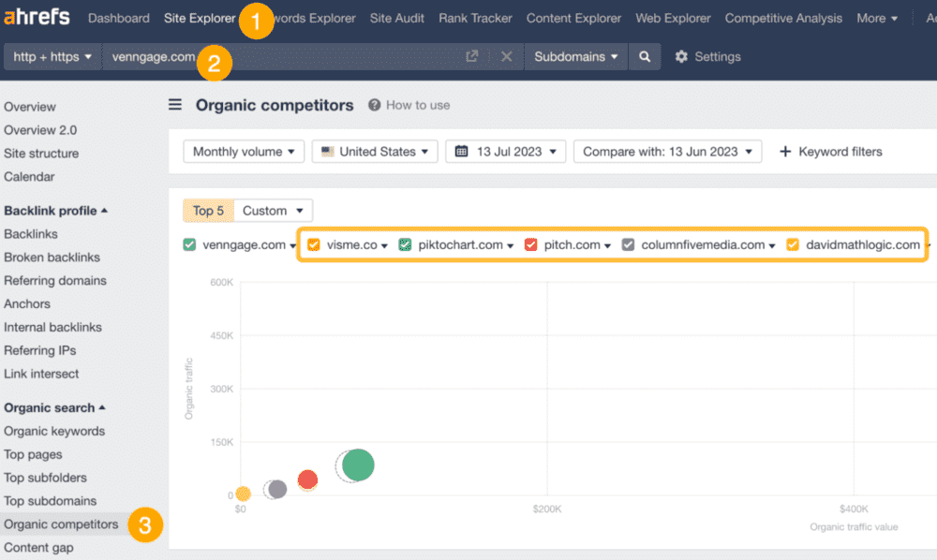Click the United States flag icon
The width and height of the screenshot is (937, 560).
[327, 151]
